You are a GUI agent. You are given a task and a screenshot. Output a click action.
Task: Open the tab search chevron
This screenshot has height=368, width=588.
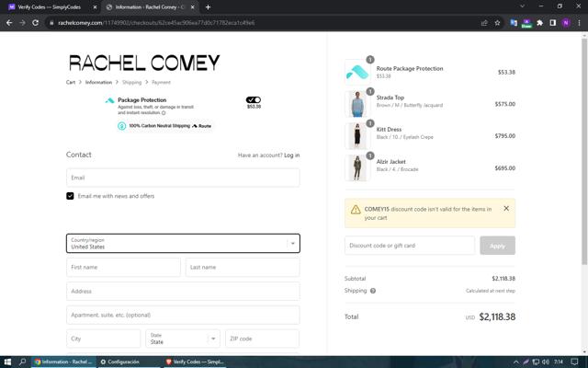point(522,6)
